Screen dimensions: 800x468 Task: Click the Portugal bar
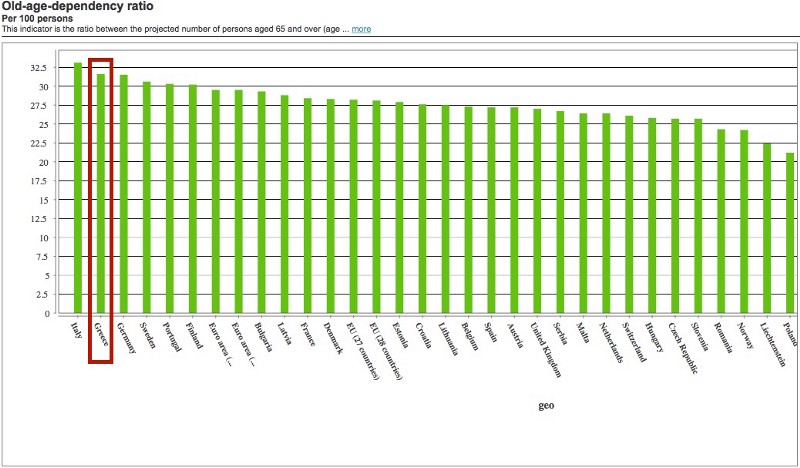169,199
